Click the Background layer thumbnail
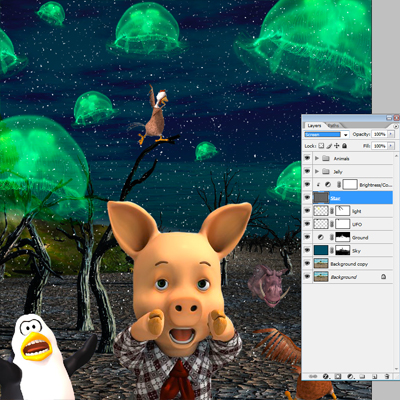 [x=321, y=277]
